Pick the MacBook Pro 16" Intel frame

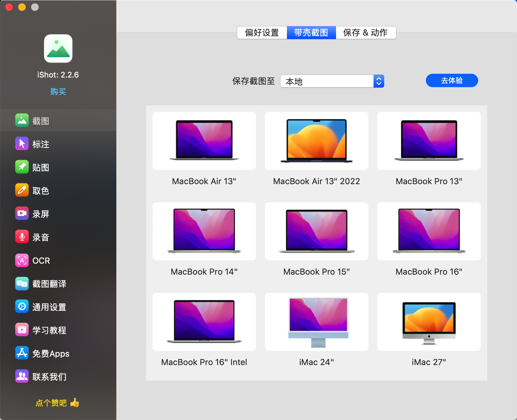click(x=204, y=322)
